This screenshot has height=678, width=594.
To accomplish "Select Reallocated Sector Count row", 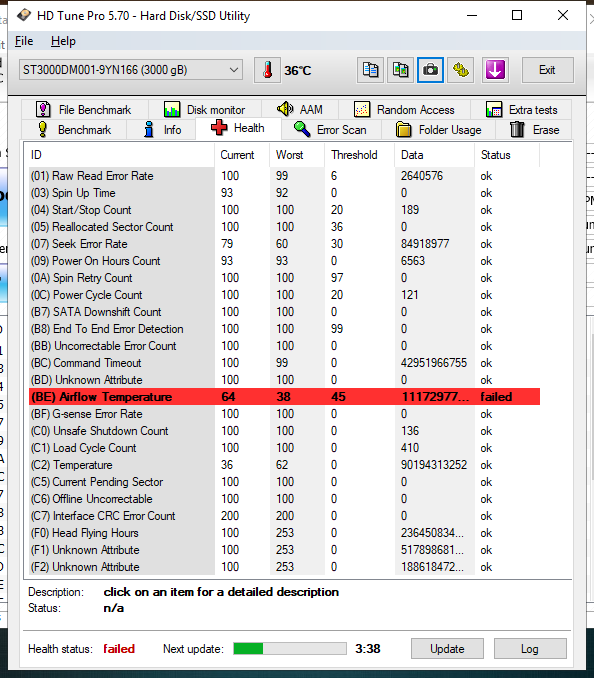I will [x=284, y=227].
